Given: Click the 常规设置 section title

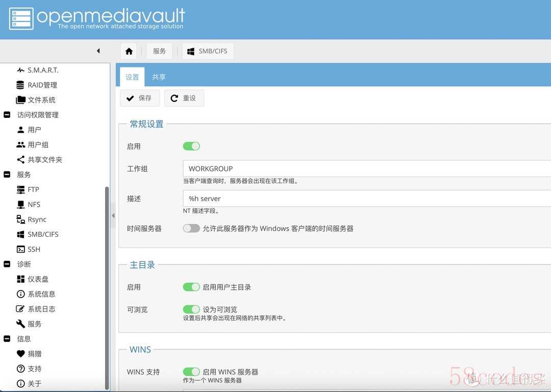Looking at the screenshot, I should (146, 124).
